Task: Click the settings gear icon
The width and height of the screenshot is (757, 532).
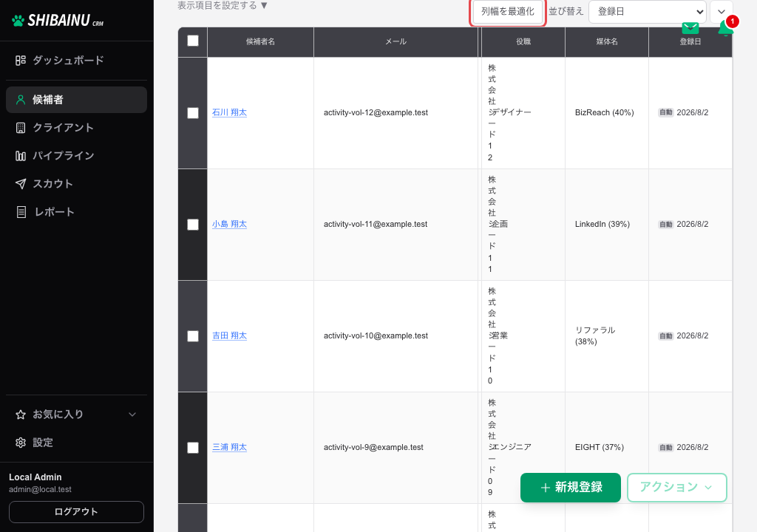Action: click(20, 443)
